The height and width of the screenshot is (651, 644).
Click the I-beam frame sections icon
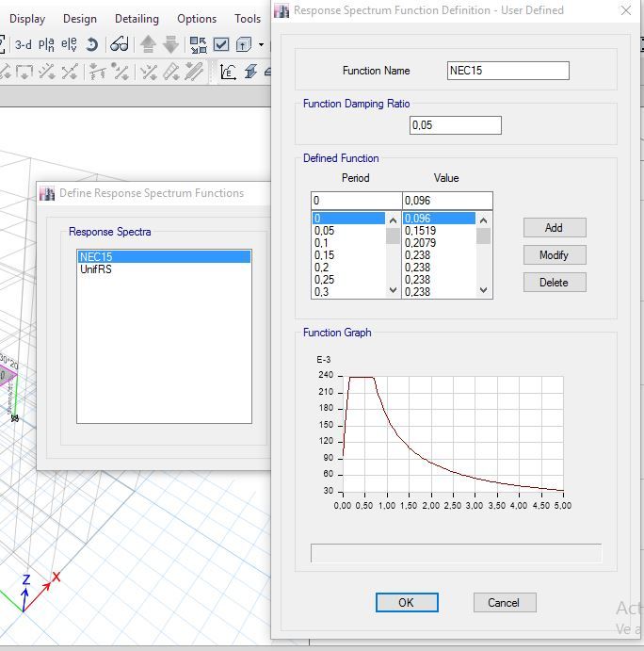251,72
